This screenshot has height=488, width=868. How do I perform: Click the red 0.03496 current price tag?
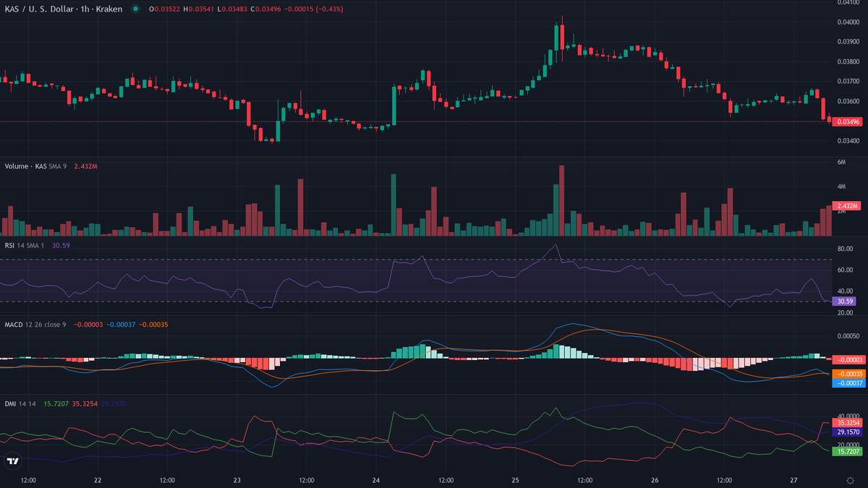pos(848,121)
